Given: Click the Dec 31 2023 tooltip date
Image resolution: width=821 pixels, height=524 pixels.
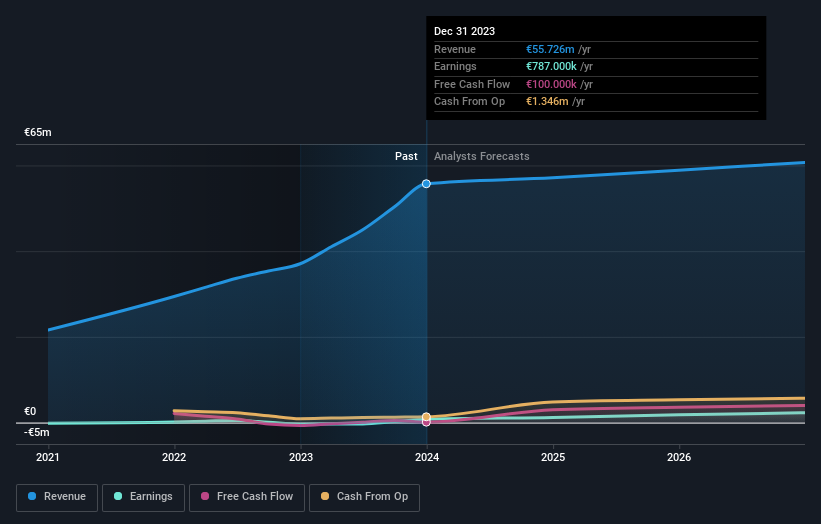Looking at the screenshot, I should (x=464, y=31).
